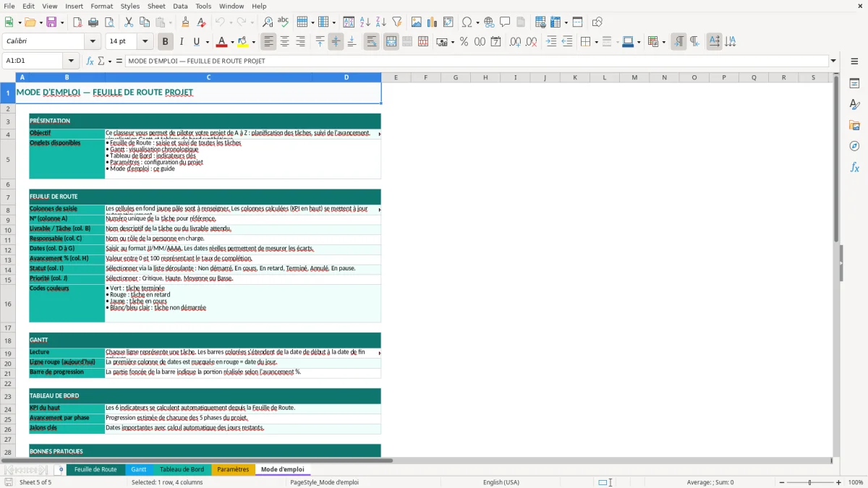Click the Clone Formatting paintbrush icon
The height and width of the screenshot is (488, 868).
(185, 22)
